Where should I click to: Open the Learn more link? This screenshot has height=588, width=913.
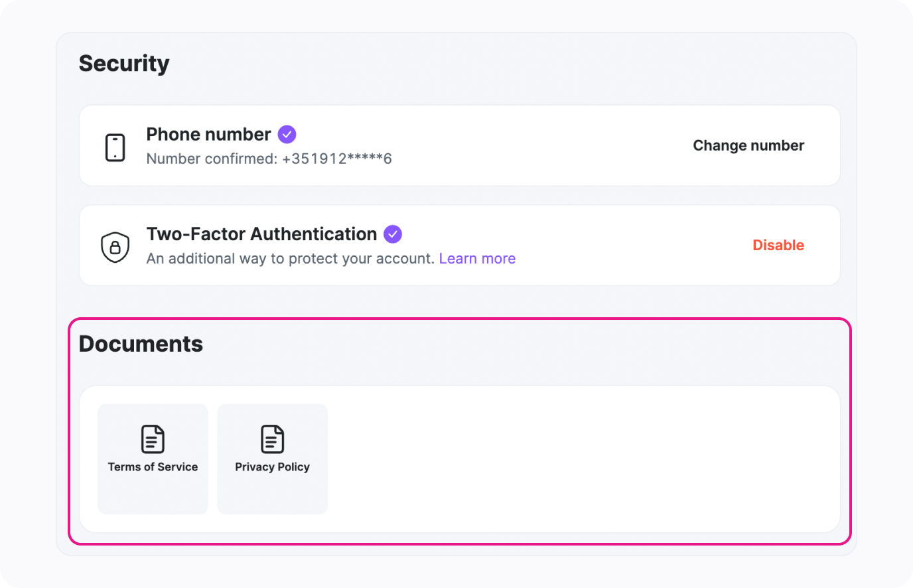477,259
